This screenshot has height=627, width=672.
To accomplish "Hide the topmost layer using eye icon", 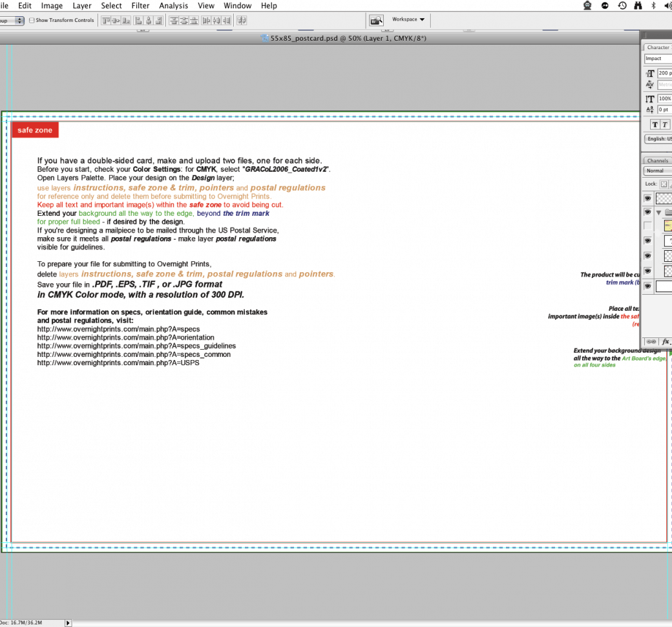I will pyautogui.click(x=647, y=198).
